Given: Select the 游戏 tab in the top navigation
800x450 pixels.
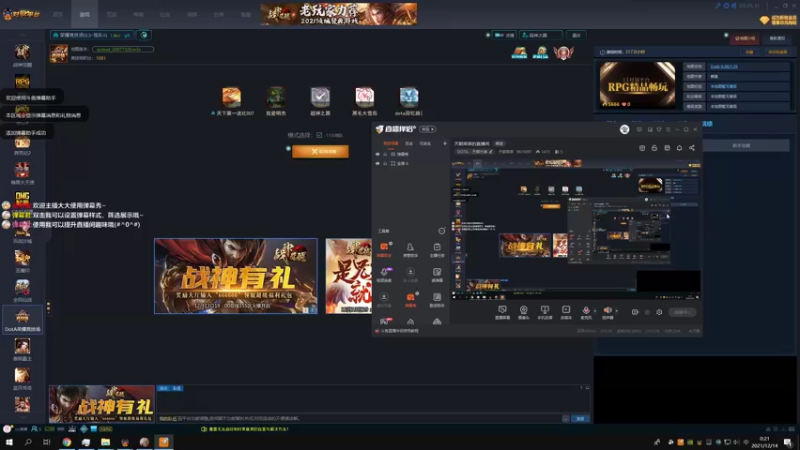Looking at the screenshot, I should 85,14.
